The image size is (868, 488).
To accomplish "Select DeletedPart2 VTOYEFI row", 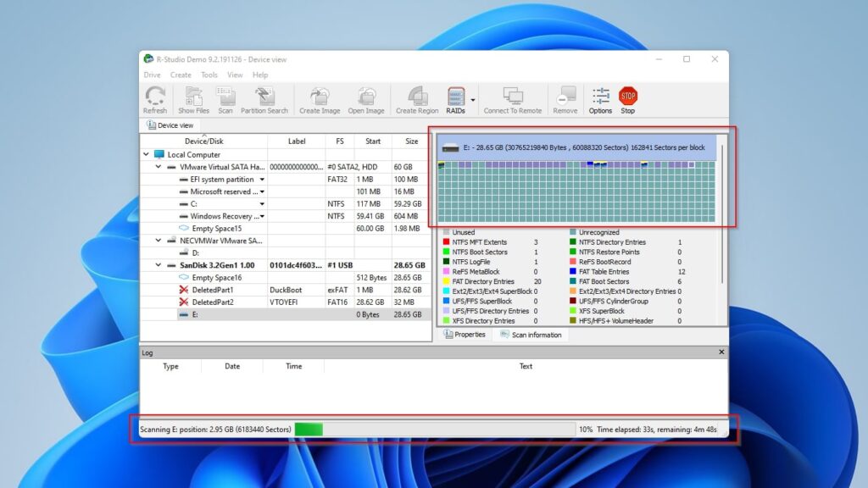I will point(286,302).
